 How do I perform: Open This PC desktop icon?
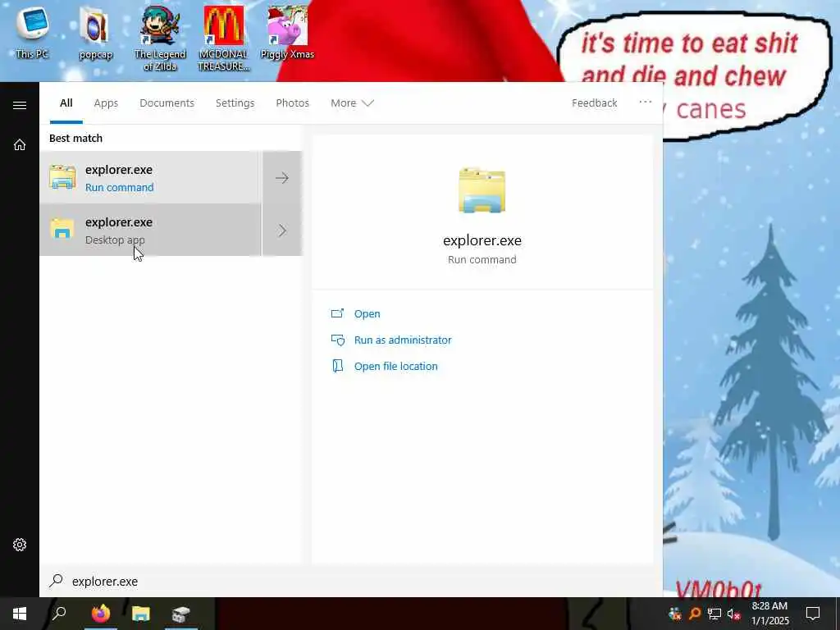point(32,32)
